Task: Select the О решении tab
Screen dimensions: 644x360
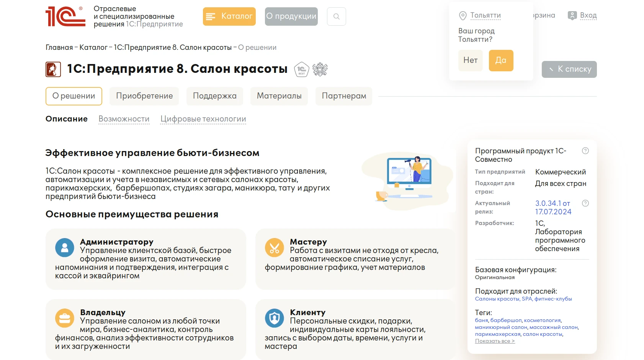Action: point(74,96)
